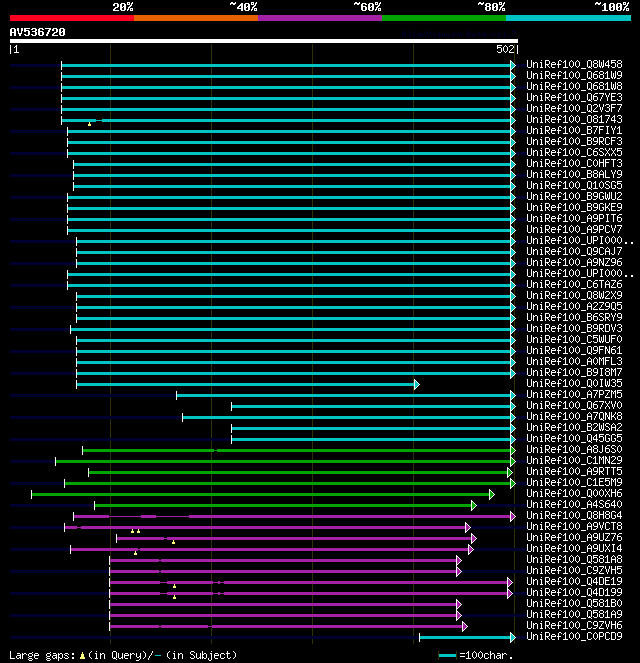Click the UniRef100_B8ALY9 label
The height and width of the screenshot is (663, 640).
coord(574,174)
